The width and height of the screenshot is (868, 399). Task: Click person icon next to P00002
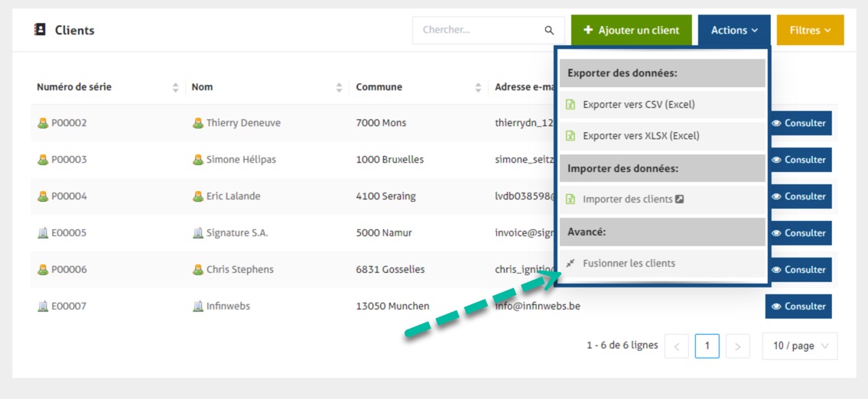click(43, 123)
